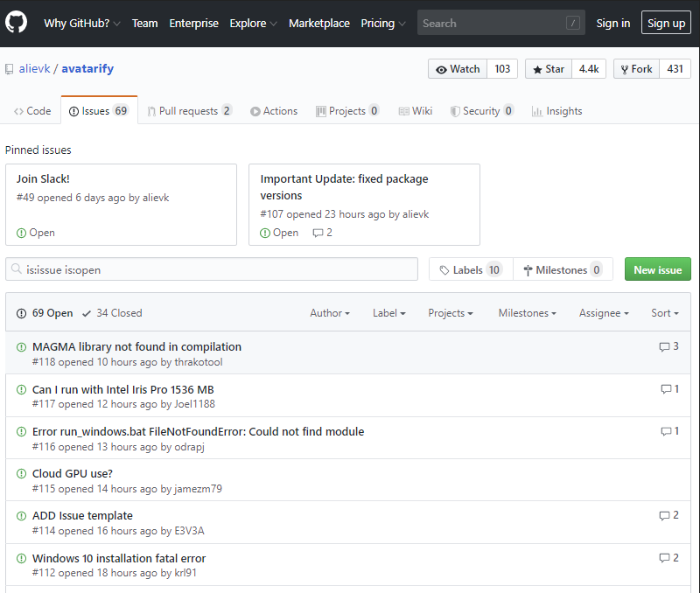The height and width of the screenshot is (593, 700).
Task: Expand the Assignee filter dropdown
Action: click(604, 313)
